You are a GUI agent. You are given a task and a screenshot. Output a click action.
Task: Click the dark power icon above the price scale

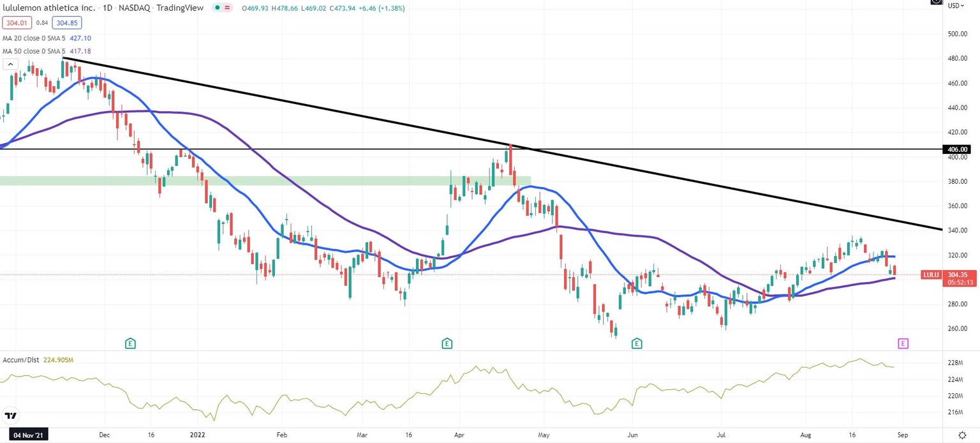(935, 3)
